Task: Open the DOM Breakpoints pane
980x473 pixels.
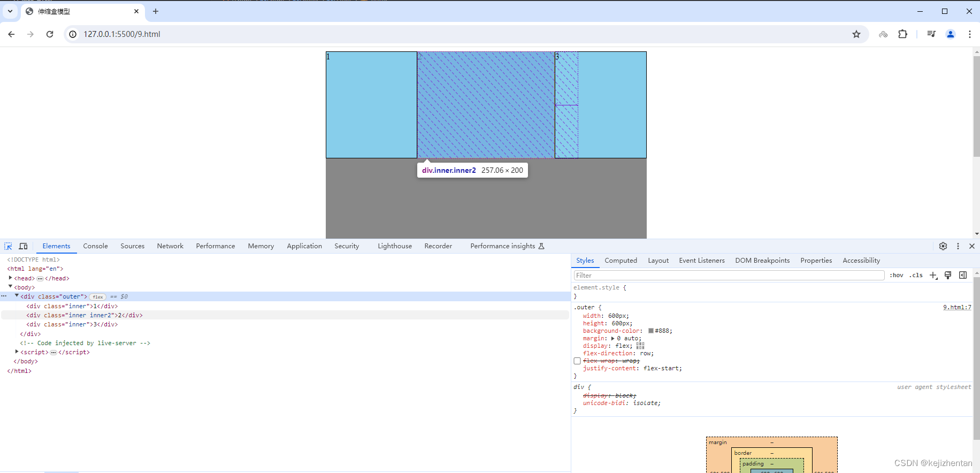Action: click(x=762, y=261)
